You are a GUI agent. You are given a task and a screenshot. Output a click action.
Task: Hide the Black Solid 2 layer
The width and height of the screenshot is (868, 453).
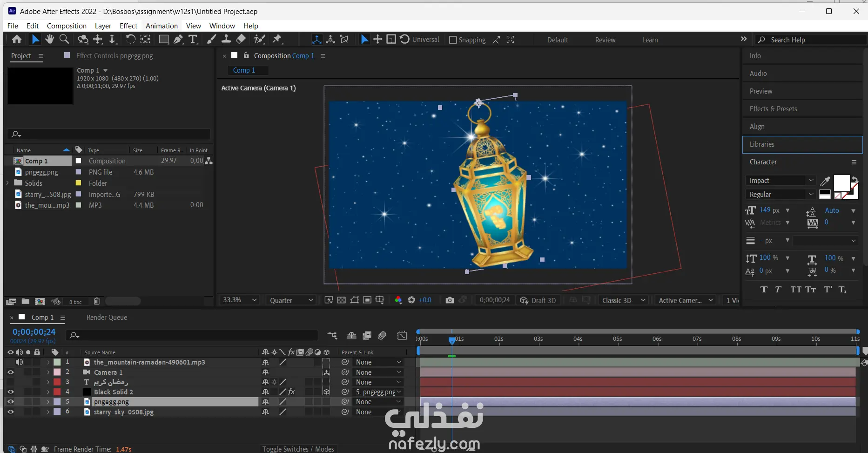pyautogui.click(x=11, y=392)
